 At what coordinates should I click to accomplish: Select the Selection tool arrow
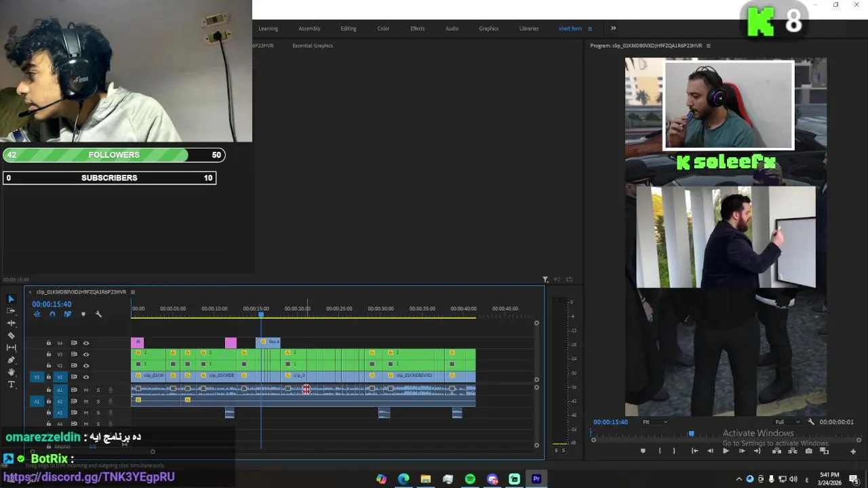[11, 299]
